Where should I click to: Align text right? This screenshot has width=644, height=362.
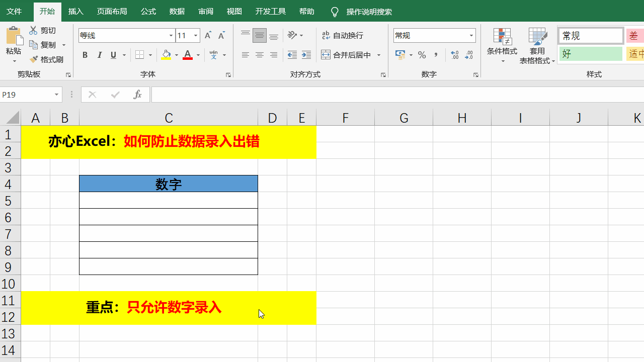[274, 55]
